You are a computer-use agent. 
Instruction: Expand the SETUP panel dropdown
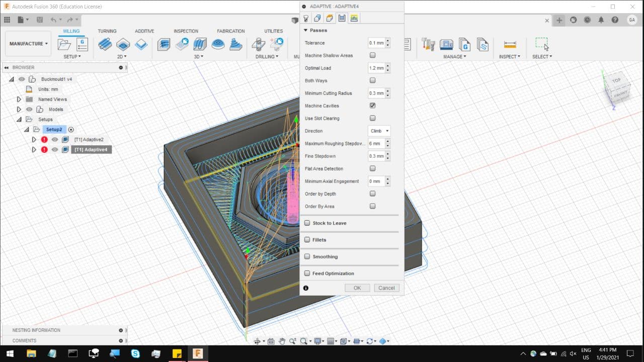click(x=72, y=57)
